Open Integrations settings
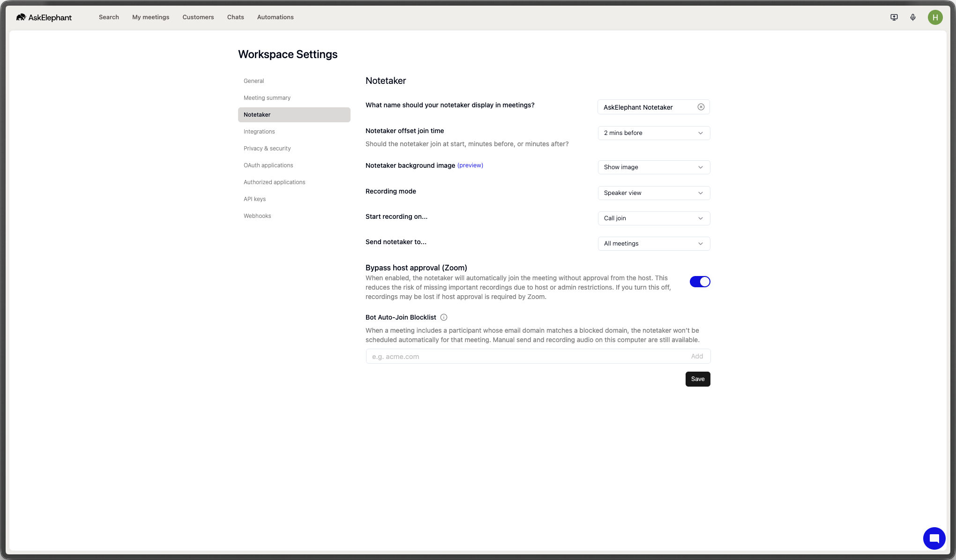Image resolution: width=956 pixels, height=560 pixels. [x=294, y=132]
